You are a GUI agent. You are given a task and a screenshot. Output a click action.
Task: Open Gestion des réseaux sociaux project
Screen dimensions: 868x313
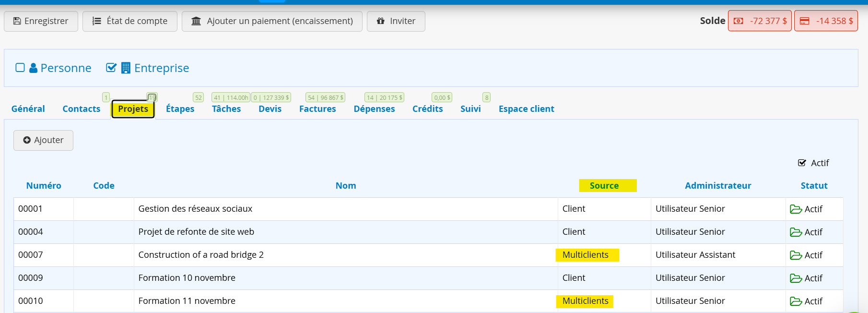point(195,209)
